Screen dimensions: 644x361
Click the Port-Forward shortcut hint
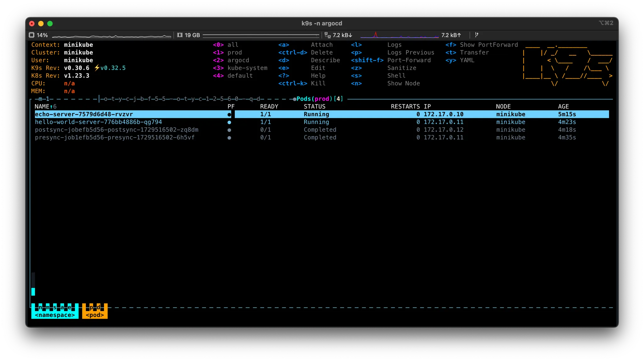(409, 60)
